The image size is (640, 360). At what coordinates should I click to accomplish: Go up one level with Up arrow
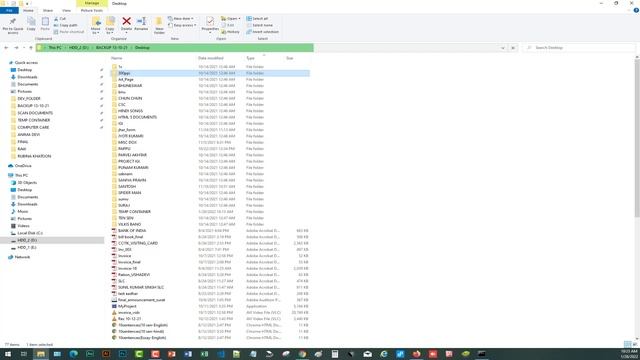point(31,48)
